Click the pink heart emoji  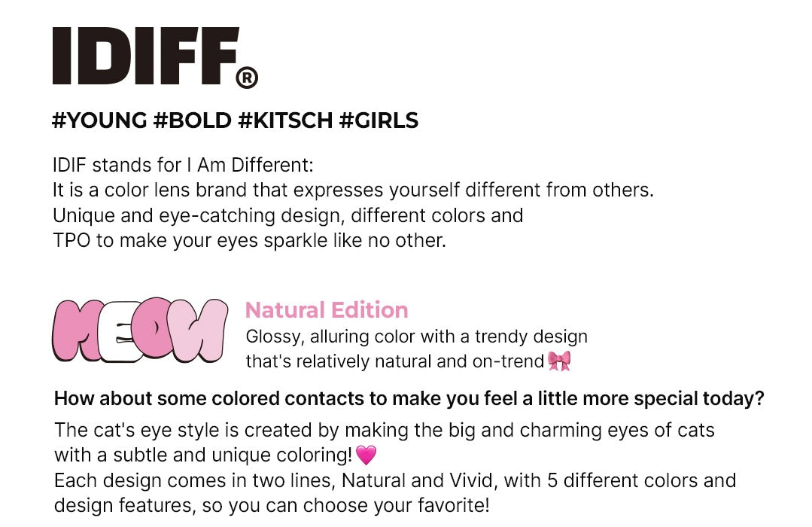pyautogui.click(x=366, y=455)
